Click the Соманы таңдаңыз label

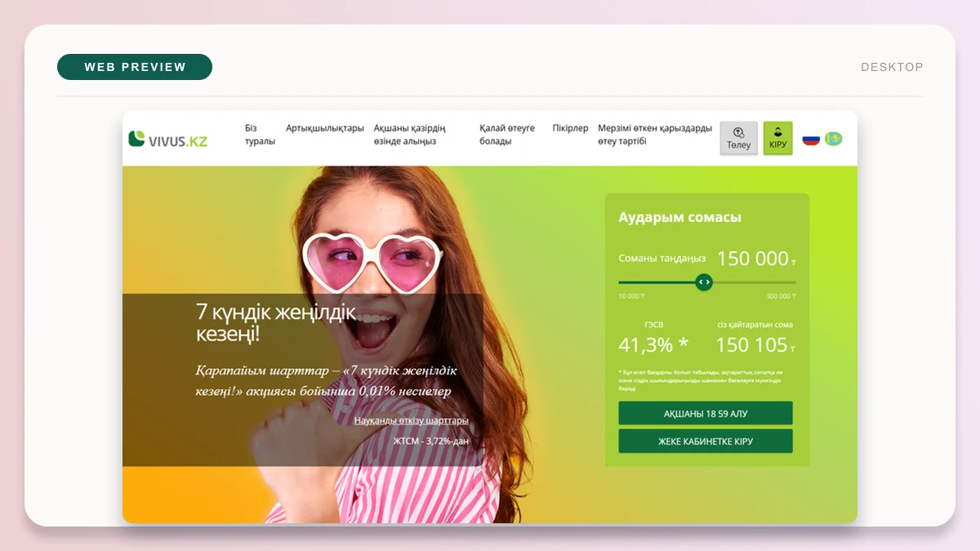click(662, 258)
